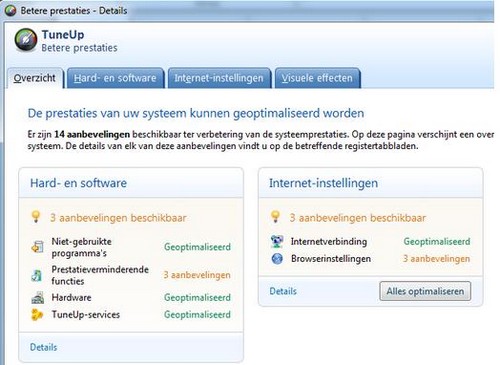Click the Hard- en software lightbulb icon

[36, 217]
